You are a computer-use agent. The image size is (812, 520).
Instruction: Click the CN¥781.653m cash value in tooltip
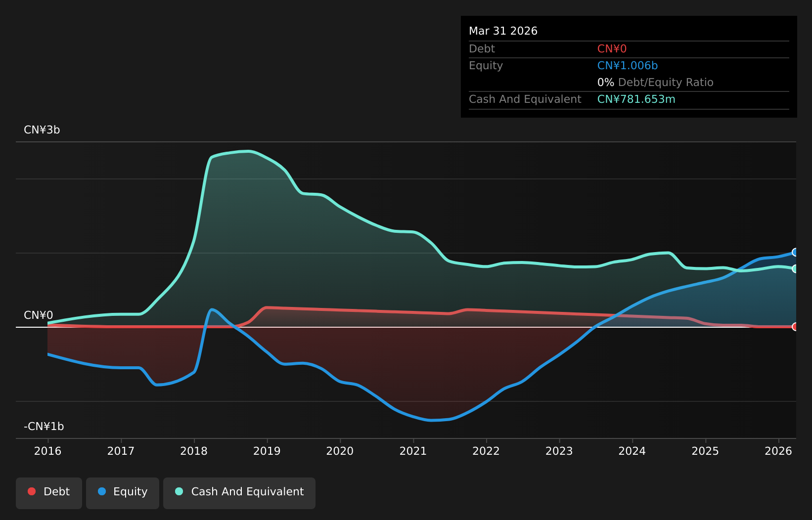636,99
